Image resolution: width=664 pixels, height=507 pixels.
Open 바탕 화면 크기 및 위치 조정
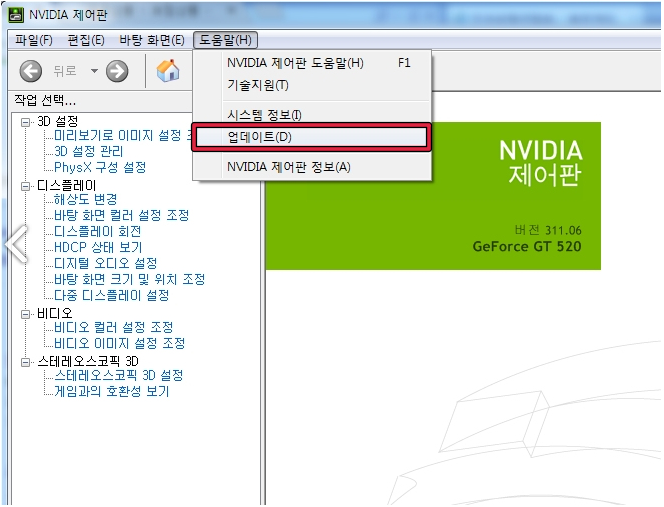coord(130,280)
